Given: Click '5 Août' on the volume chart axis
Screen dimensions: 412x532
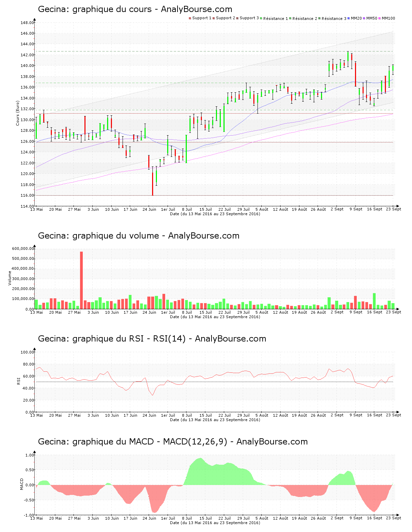Looking at the screenshot, I should click(x=262, y=312).
